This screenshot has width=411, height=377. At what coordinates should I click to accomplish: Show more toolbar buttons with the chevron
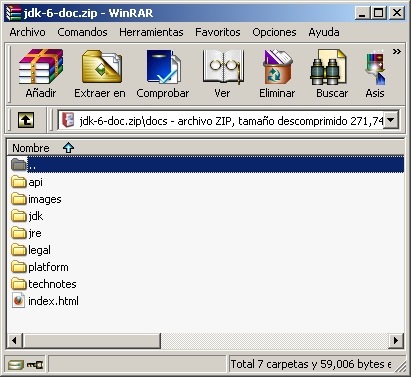tap(397, 52)
